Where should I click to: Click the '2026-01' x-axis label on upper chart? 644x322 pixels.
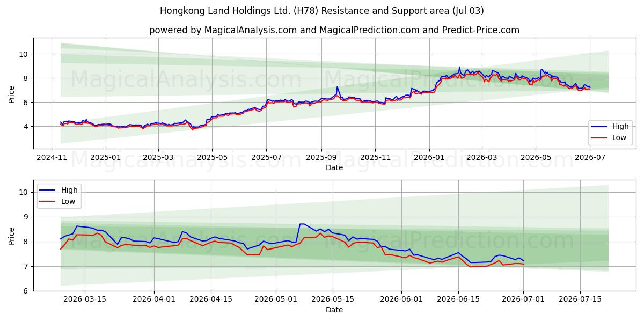point(429,158)
